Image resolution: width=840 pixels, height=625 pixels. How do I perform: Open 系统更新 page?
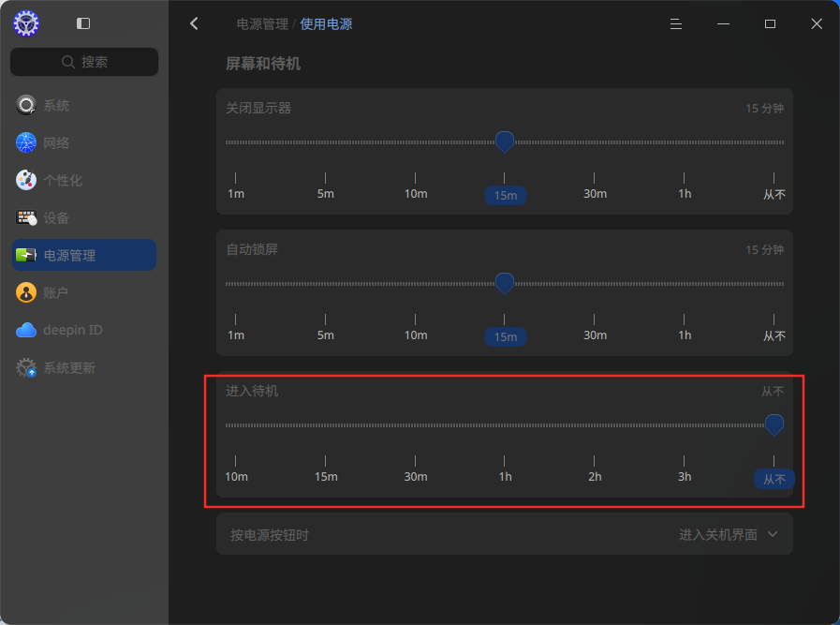point(84,367)
